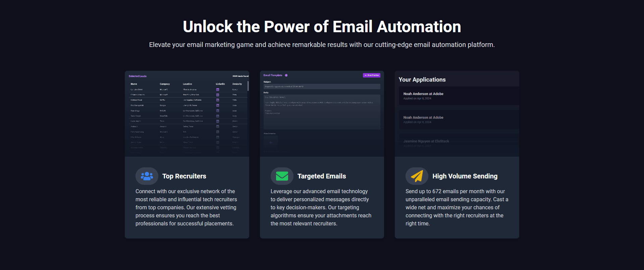Click the Targeted Emails description paragraph
The image size is (644, 270).
coord(321,207)
